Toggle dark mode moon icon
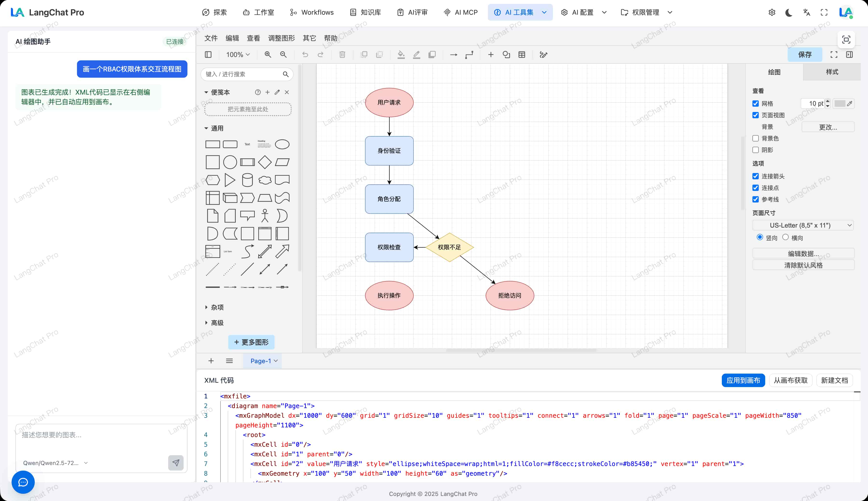This screenshot has height=501, width=868. 789,12
